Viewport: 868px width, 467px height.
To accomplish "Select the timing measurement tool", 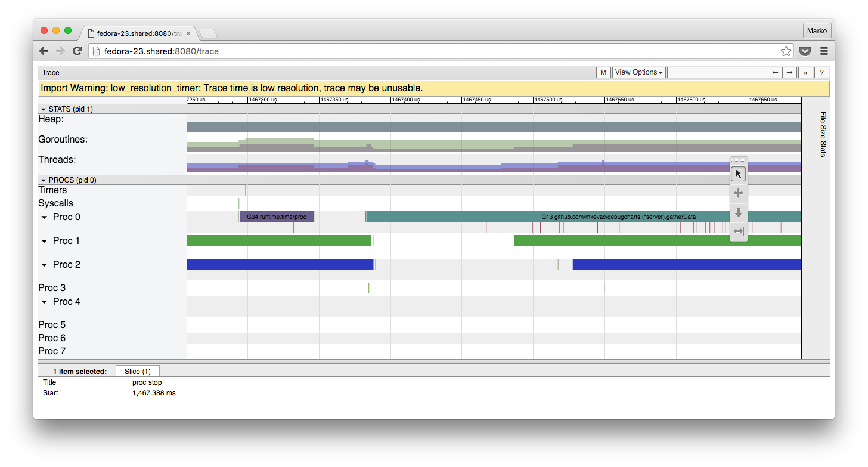I will tap(739, 231).
